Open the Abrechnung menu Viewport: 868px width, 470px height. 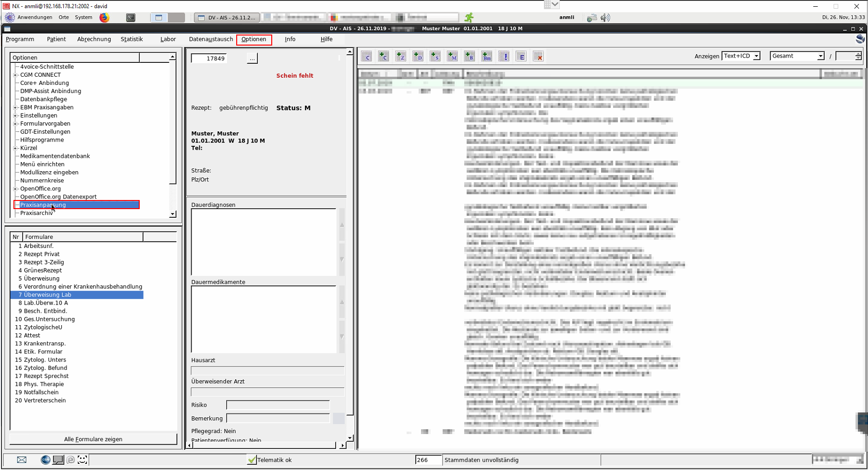tap(94, 39)
